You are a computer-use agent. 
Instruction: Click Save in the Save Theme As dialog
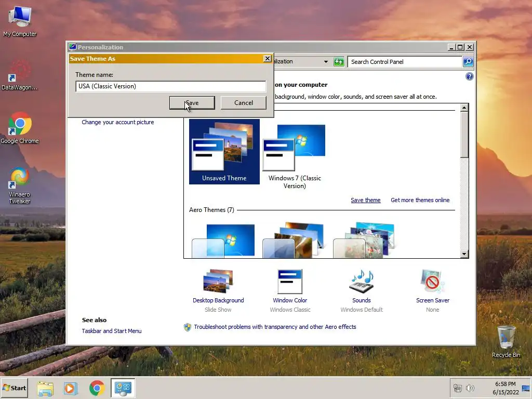192,103
